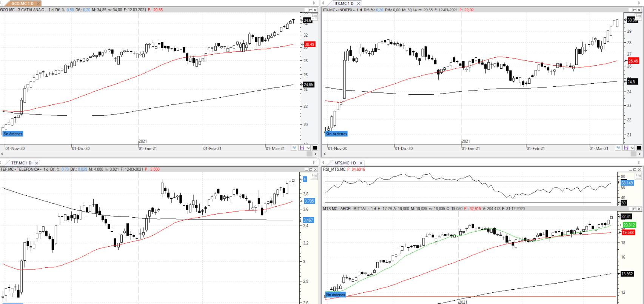
Task: Click tab scroll left arrow beside ITX.MC tab
Action: click(323, 3)
